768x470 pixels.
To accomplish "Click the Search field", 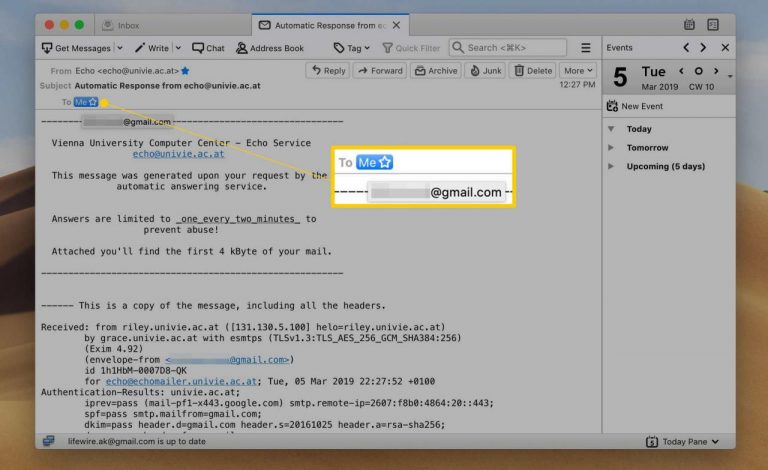I will (x=508, y=47).
